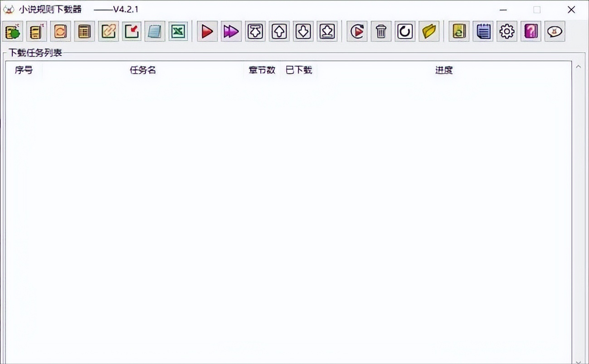Move task to top with arrow-to-bar icon
The height and width of the screenshot is (364, 589).
[255, 31]
